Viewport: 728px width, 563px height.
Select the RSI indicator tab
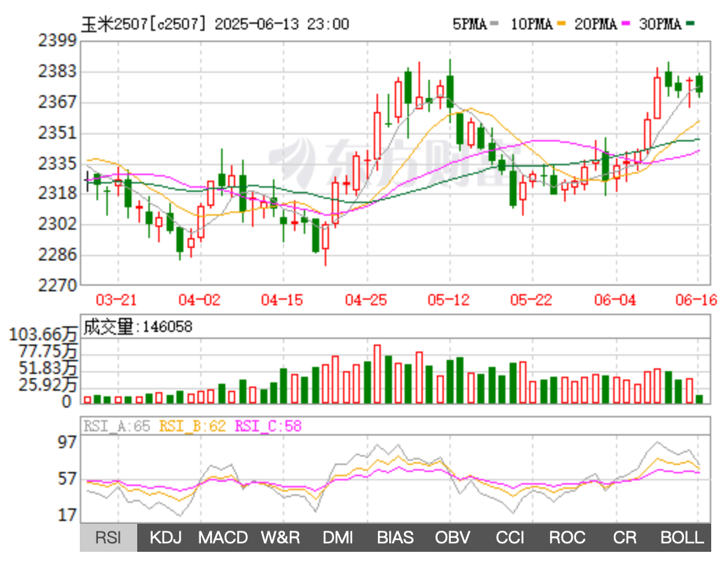108,538
